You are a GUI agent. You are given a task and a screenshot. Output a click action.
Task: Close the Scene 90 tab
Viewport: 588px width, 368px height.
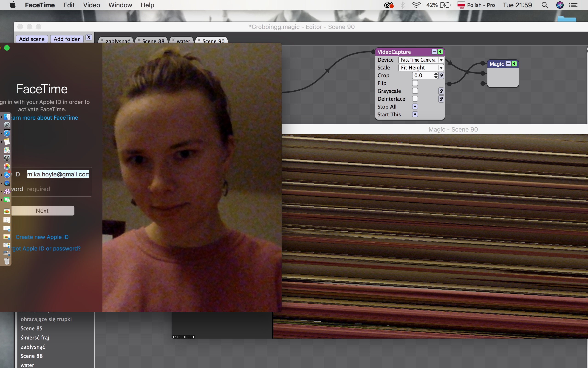199,40
